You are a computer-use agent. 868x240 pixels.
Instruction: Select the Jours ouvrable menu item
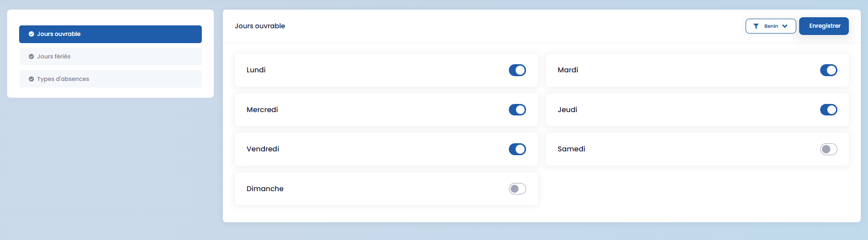click(110, 34)
